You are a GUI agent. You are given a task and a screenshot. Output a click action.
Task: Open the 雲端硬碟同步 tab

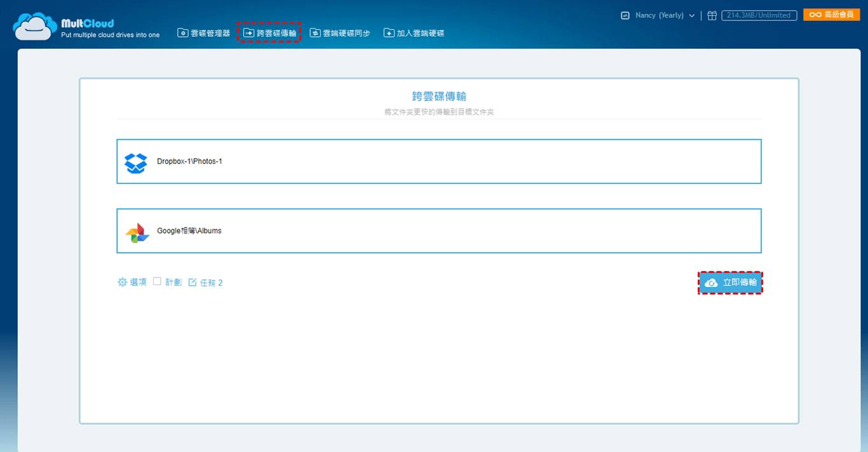coord(340,33)
